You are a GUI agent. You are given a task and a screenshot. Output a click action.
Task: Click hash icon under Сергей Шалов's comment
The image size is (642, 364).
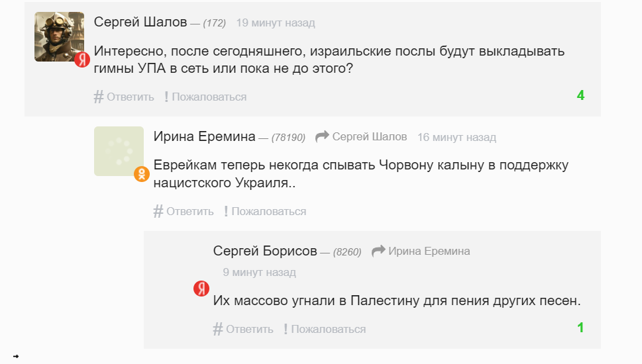[x=99, y=97]
